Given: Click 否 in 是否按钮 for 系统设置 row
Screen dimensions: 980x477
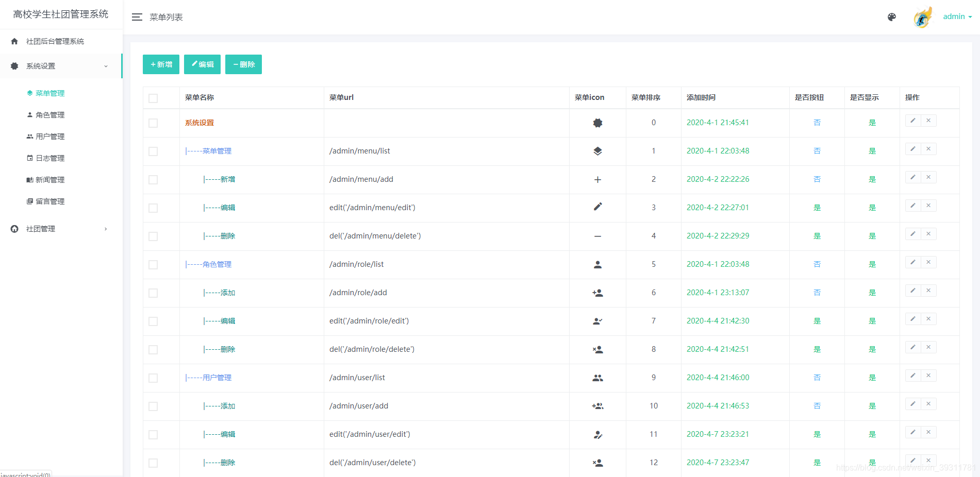Looking at the screenshot, I should click(x=817, y=123).
